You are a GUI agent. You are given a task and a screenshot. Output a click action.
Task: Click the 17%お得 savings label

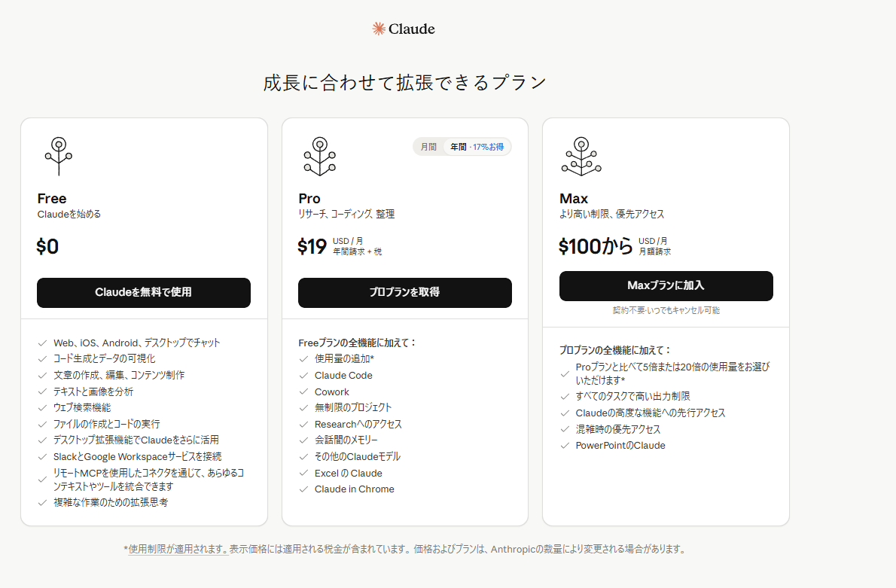click(x=489, y=147)
